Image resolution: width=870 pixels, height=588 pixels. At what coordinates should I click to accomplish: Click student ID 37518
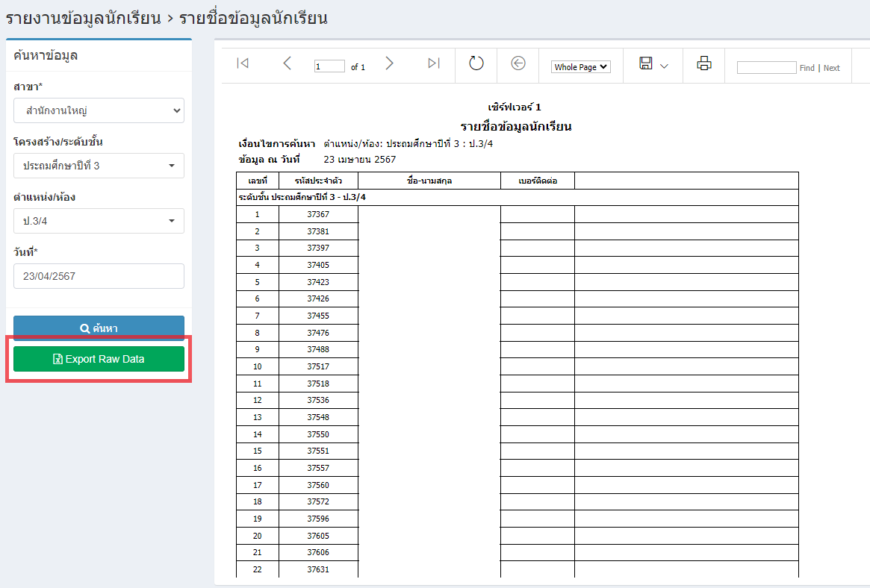pos(318,384)
